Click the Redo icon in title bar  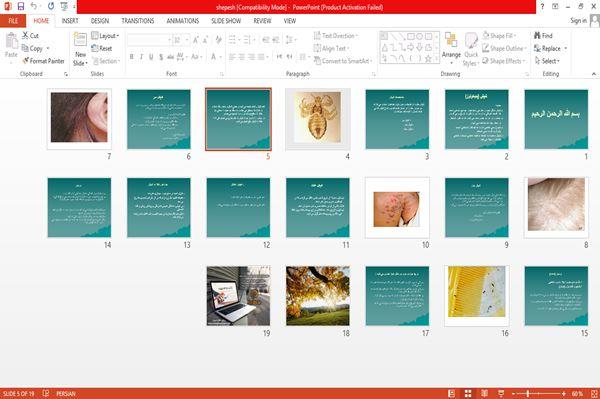[x=51, y=7]
